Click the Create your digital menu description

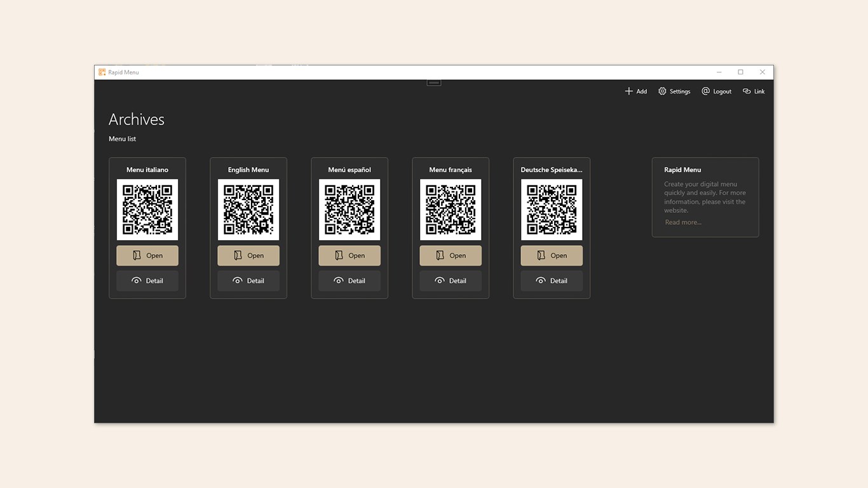(x=705, y=197)
